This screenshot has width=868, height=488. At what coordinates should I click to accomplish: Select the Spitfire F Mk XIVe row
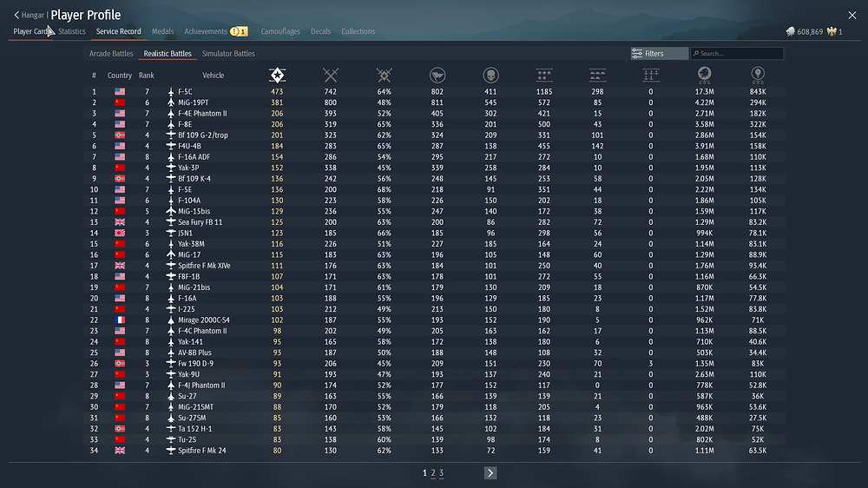tap(434, 266)
